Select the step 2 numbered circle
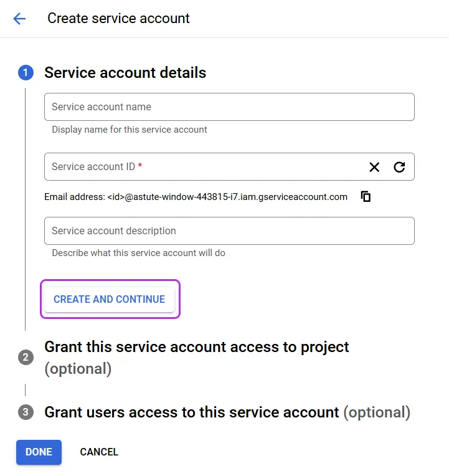449x476 pixels. point(26,357)
